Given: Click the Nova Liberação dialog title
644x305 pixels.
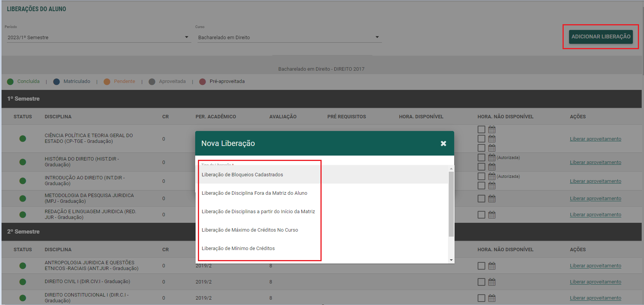Looking at the screenshot, I should pos(228,143).
